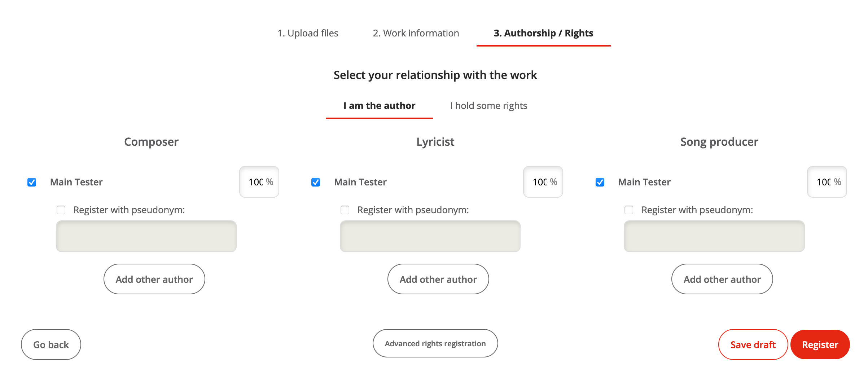Enable Lyricist register with pseudonym checkbox
The image size is (868, 391).
[345, 210]
